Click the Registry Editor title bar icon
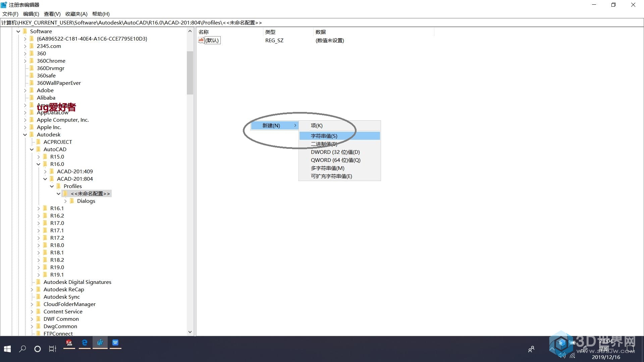The height and width of the screenshot is (362, 644). click(x=4, y=5)
